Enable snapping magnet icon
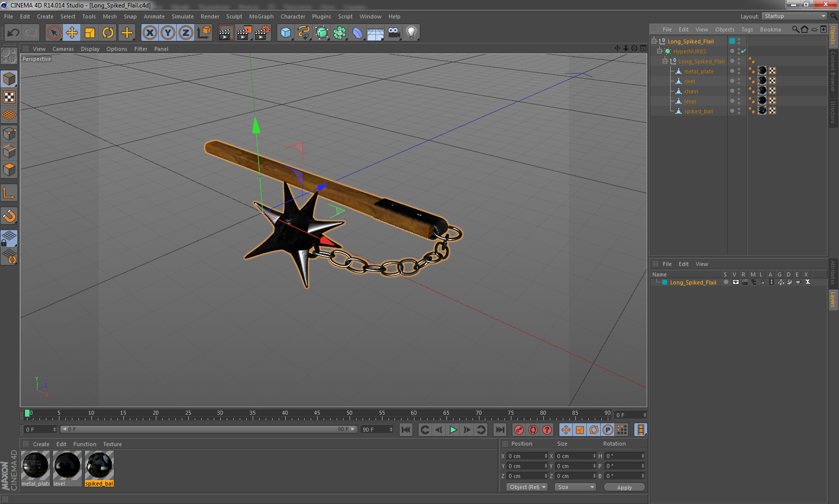Image resolution: width=839 pixels, height=504 pixels. 9,216
